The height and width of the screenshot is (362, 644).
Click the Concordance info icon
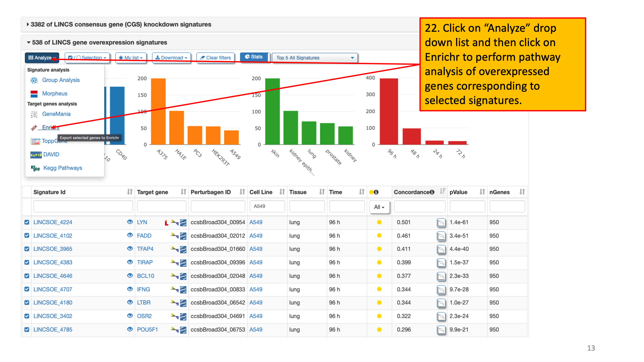(x=432, y=192)
